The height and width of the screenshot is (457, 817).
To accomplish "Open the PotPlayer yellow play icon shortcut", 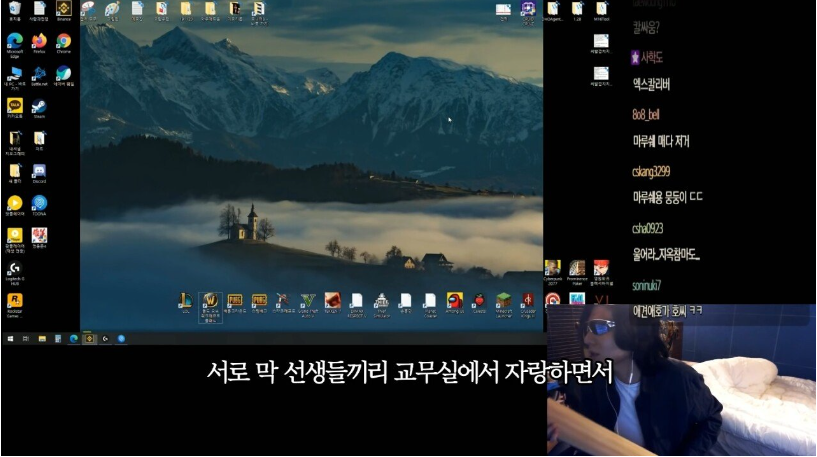I will pyautogui.click(x=15, y=205).
